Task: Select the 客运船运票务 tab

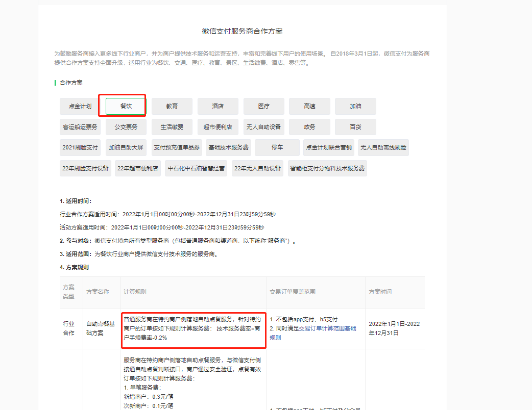Action: point(80,127)
